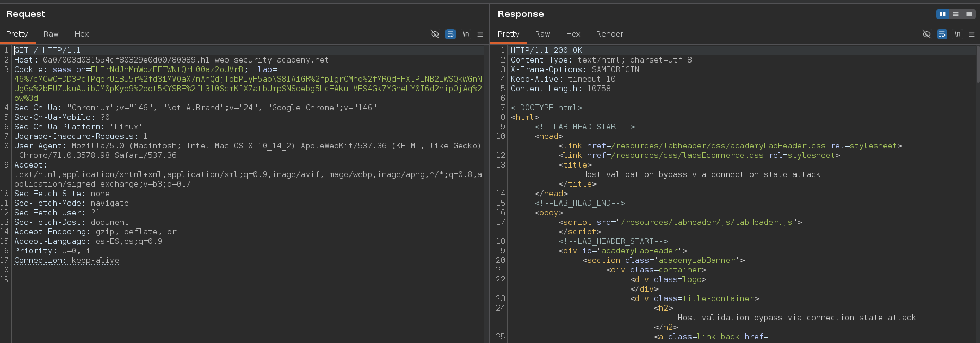Click the Response vertical scrollbar thumb

[977, 64]
